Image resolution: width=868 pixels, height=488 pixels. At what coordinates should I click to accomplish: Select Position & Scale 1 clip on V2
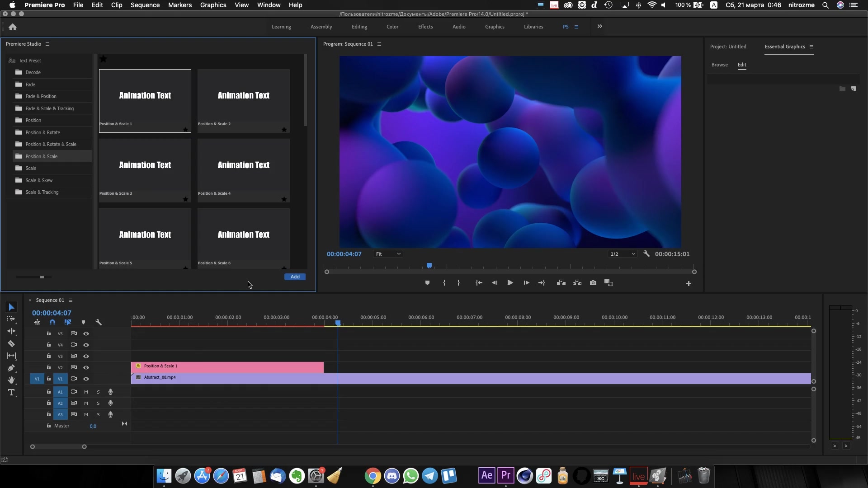pyautogui.click(x=227, y=367)
